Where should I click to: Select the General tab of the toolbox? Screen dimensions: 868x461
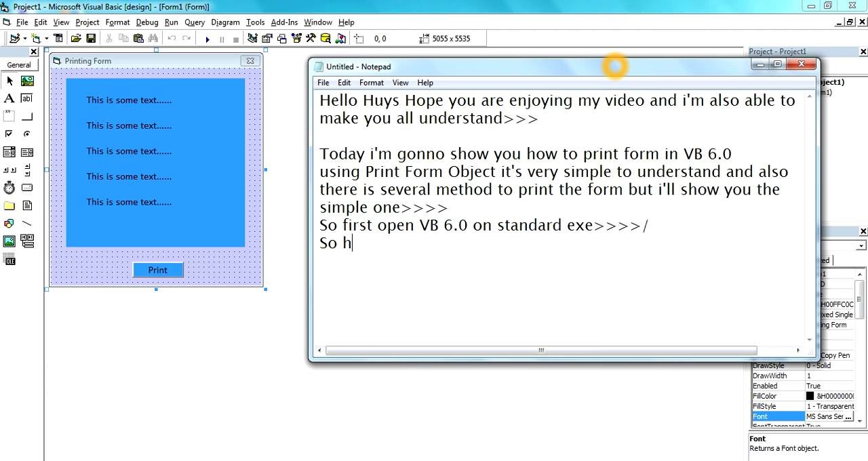[19, 65]
